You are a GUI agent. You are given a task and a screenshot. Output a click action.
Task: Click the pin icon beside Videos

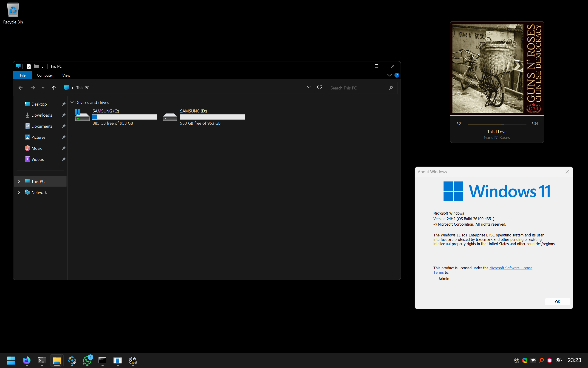point(64,159)
